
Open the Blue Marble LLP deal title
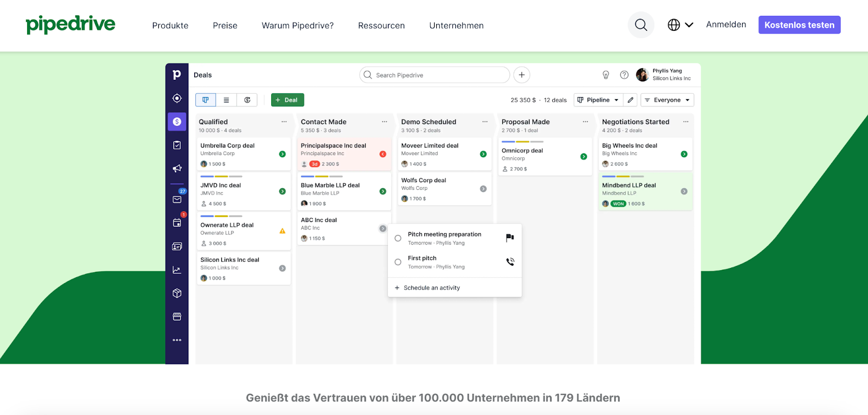coord(330,186)
